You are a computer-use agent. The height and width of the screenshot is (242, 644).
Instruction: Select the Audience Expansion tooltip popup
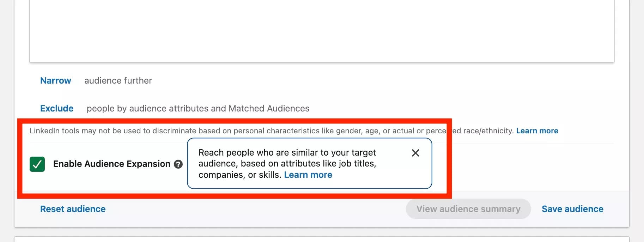(x=310, y=163)
